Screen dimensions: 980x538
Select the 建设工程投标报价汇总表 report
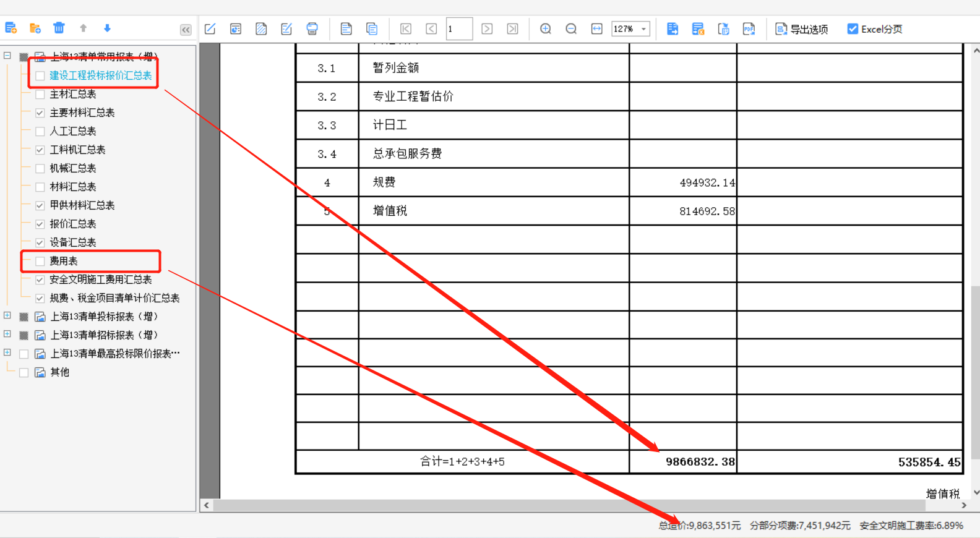pyautogui.click(x=101, y=75)
